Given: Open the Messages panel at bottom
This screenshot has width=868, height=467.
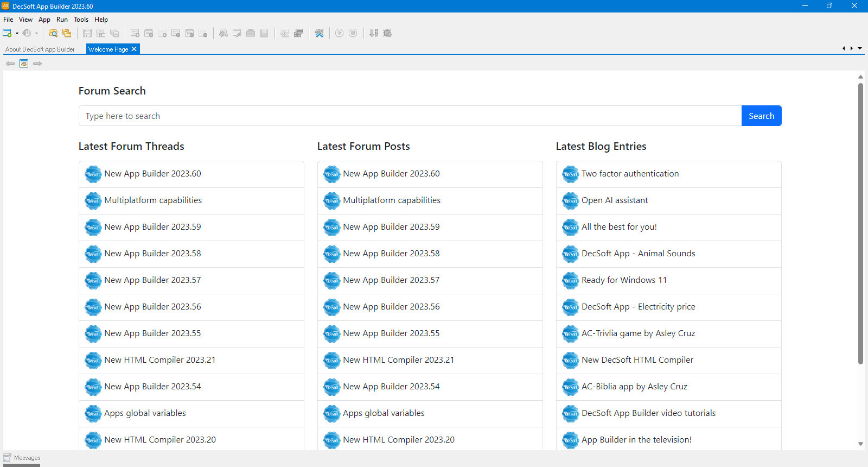Looking at the screenshot, I should (22, 458).
